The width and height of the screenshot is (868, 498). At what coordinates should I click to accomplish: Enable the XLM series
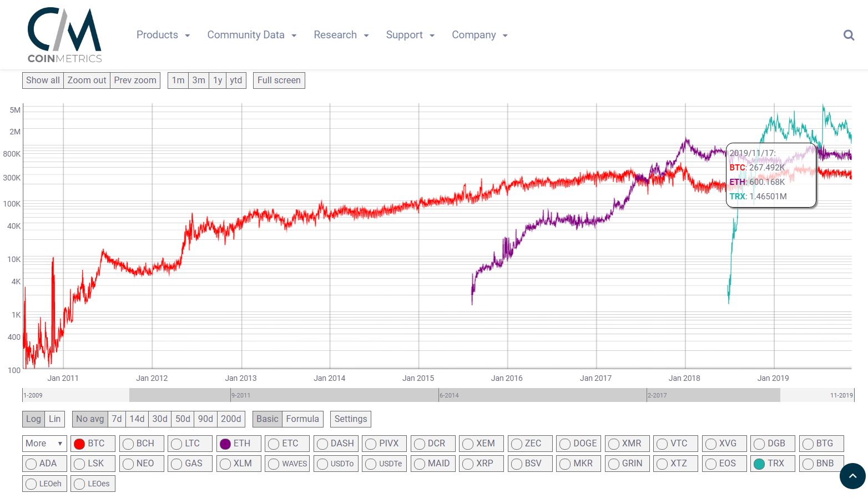(239, 464)
